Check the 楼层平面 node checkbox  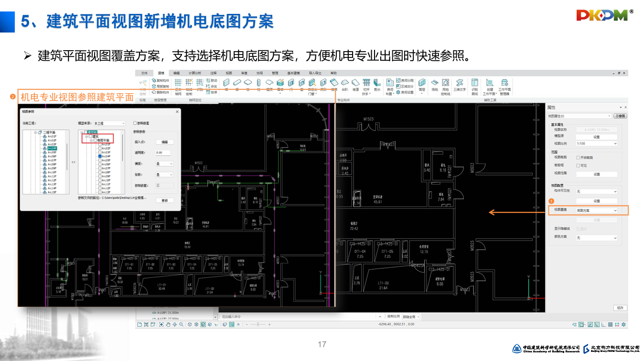(95, 140)
